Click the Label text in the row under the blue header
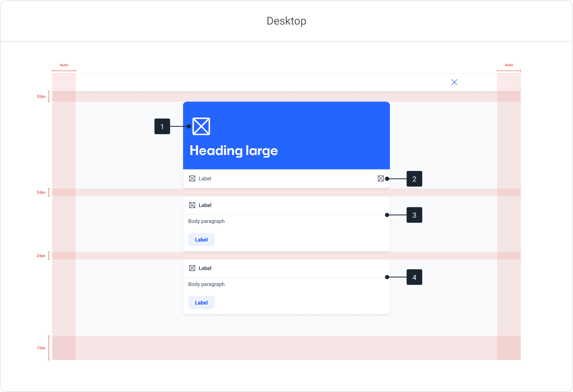Image resolution: width=573 pixels, height=392 pixels. pos(205,178)
